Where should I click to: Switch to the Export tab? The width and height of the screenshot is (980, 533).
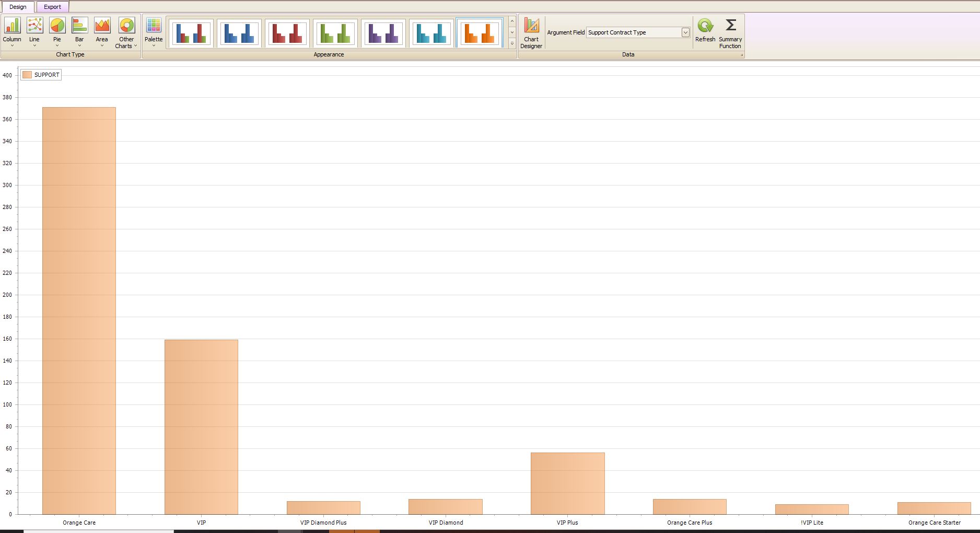click(52, 7)
